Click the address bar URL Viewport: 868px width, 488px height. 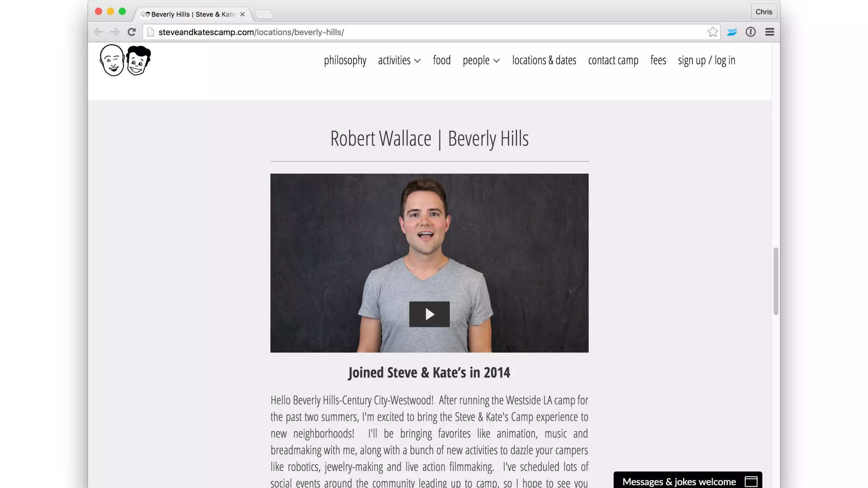click(251, 32)
